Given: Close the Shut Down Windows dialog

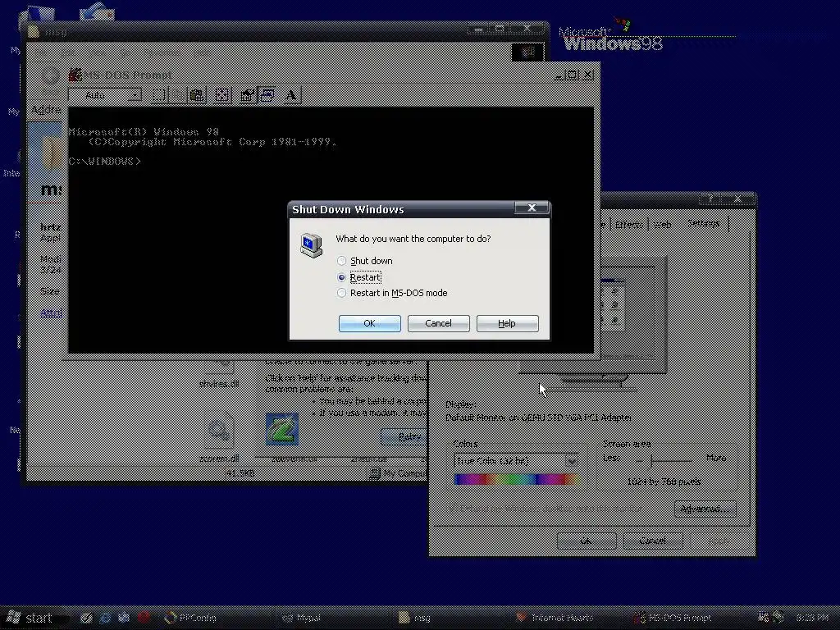Looking at the screenshot, I should pyautogui.click(x=532, y=208).
